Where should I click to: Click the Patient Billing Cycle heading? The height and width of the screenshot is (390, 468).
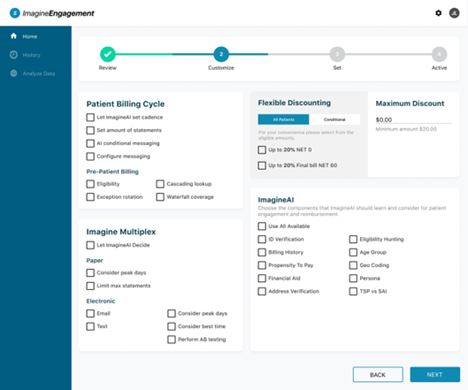click(x=125, y=104)
